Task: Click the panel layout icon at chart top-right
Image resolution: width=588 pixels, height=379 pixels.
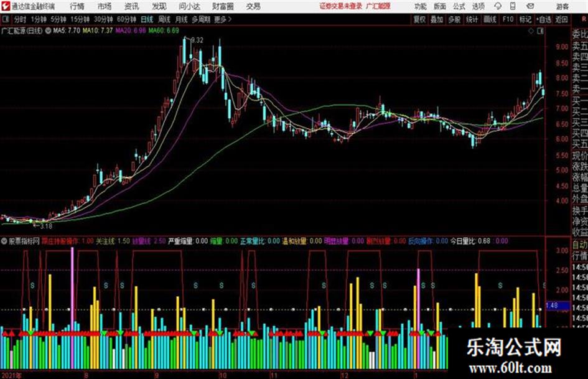Action: 540,31
